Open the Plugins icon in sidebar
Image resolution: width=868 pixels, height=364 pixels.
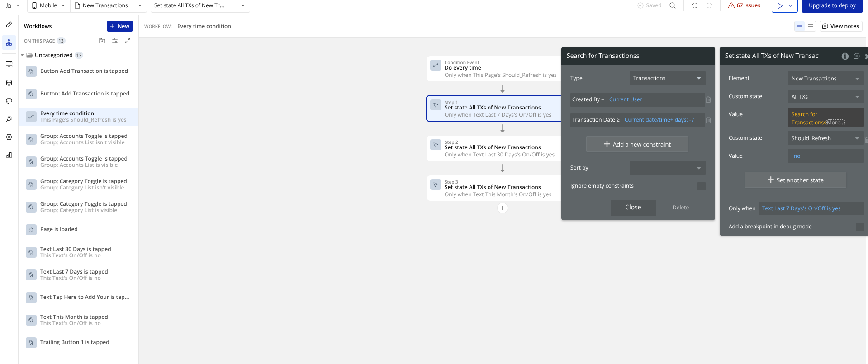pos(9,119)
